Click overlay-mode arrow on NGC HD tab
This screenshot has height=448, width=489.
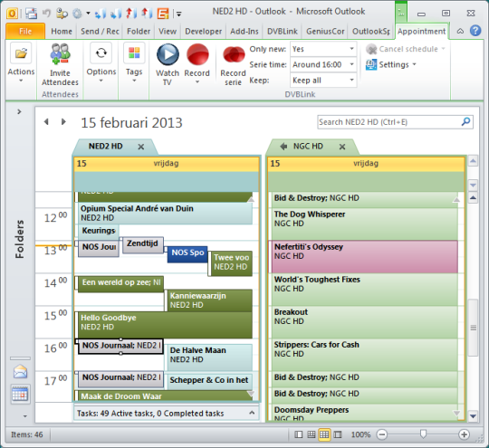coord(283,147)
